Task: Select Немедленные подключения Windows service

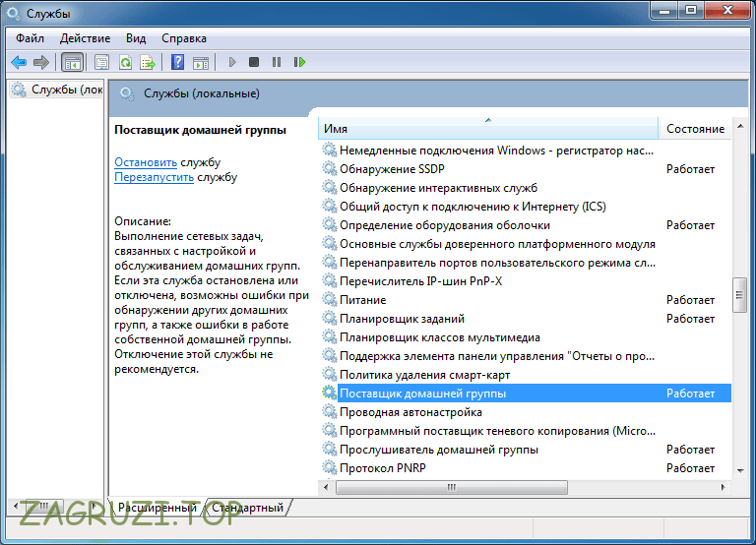Action: (x=496, y=151)
